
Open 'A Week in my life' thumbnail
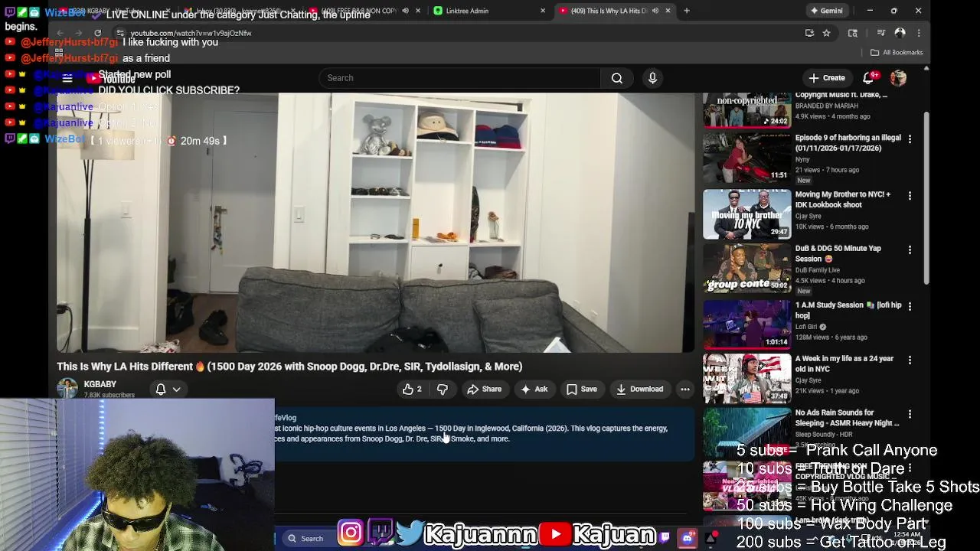point(746,379)
